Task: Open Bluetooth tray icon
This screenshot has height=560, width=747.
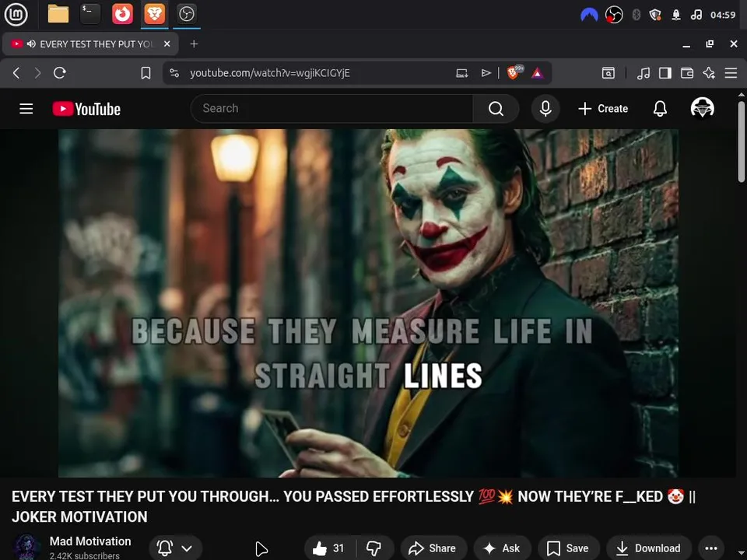Action: [636, 15]
